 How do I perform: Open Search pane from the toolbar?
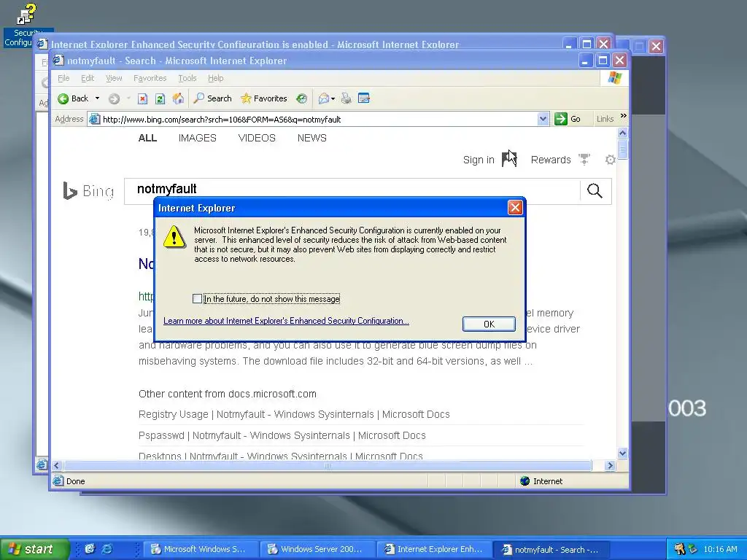tap(212, 98)
